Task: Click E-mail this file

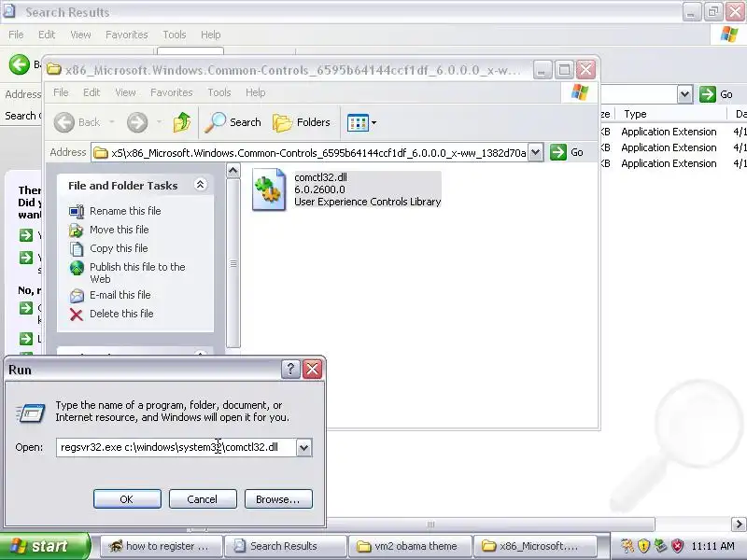Action: click(x=120, y=295)
